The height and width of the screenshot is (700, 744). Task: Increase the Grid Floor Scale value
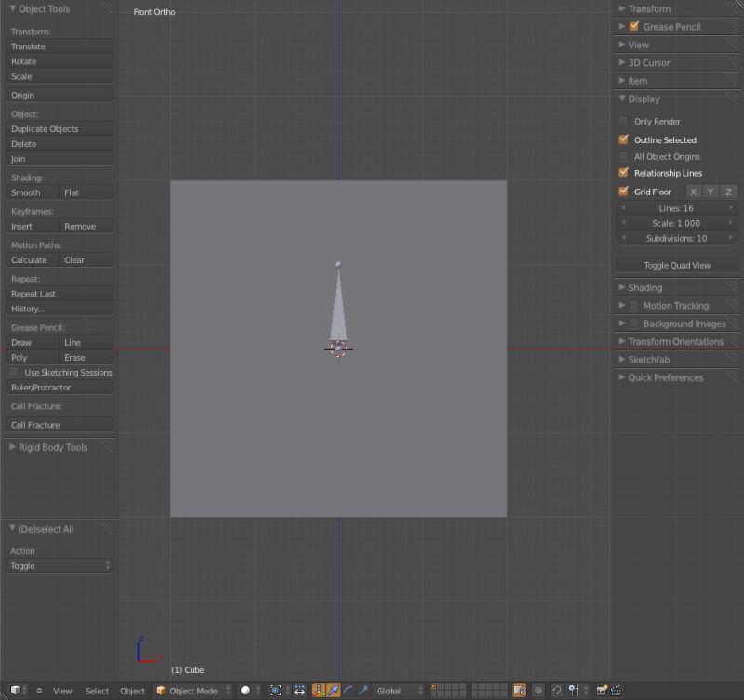click(x=731, y=223)
